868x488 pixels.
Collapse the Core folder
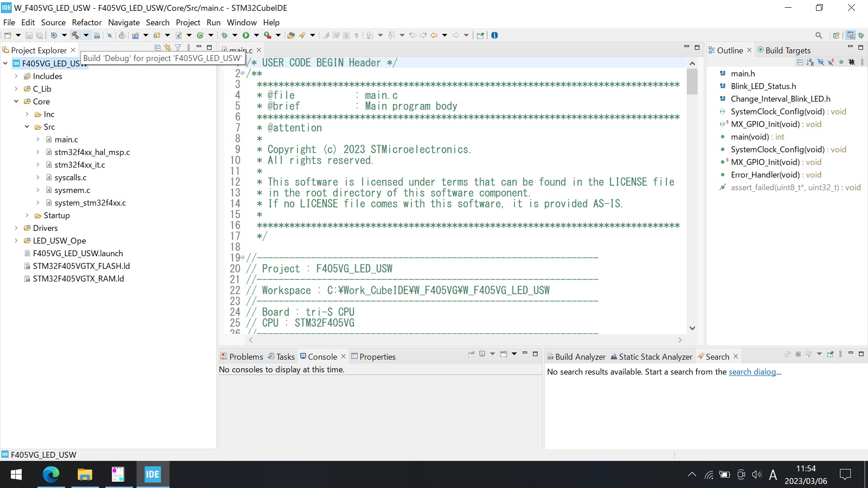[x=16, y=102]
